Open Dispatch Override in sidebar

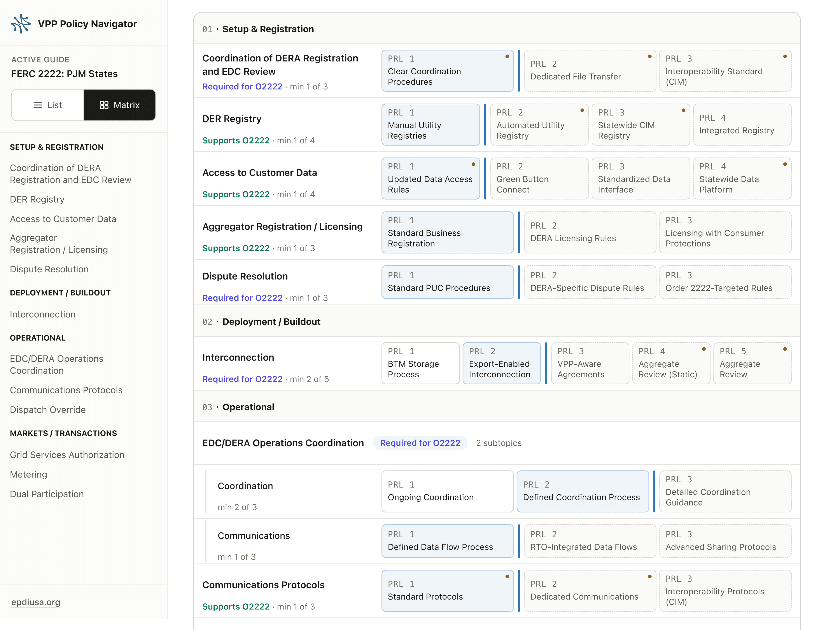pos(48,410)
